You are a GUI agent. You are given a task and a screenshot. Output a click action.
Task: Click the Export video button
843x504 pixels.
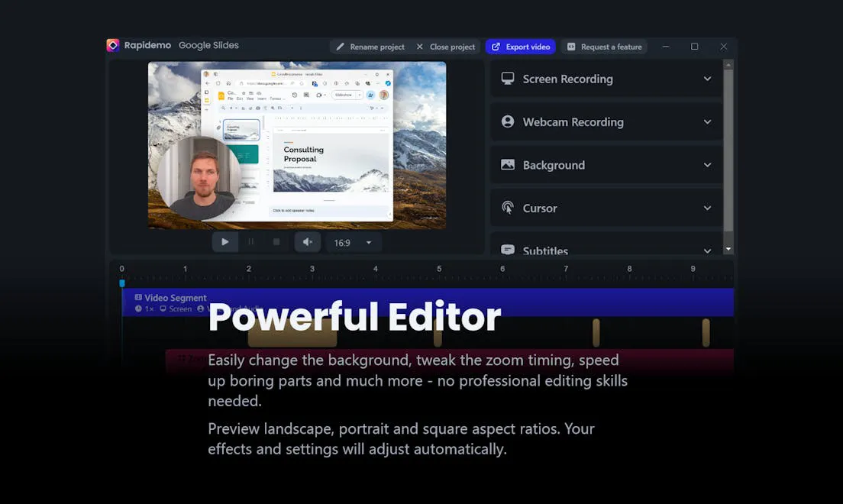[x=520, y=47]
